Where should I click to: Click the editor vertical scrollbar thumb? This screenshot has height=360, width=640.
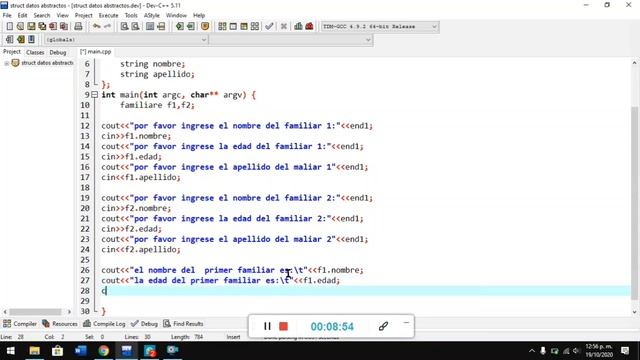pos(634,202)
